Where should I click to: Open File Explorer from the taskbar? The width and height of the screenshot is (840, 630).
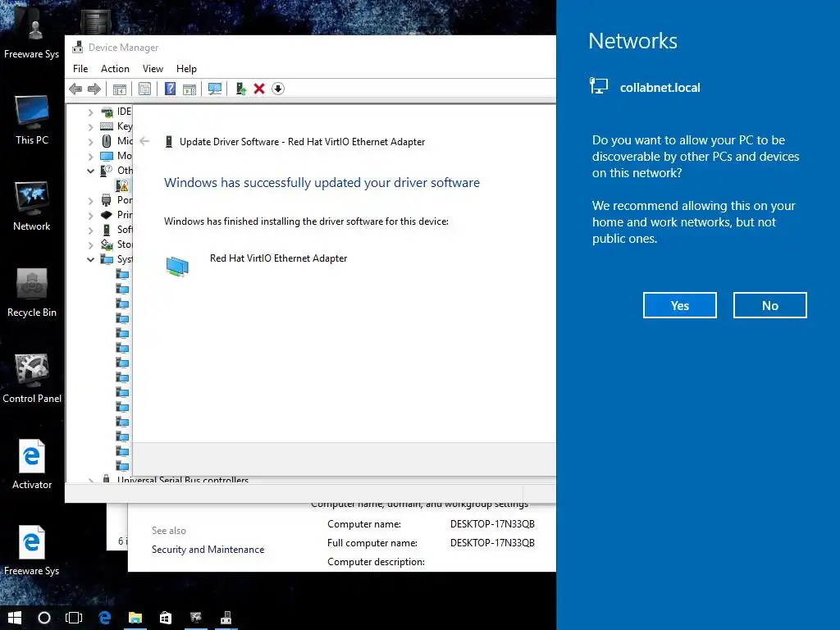(x=135, y=618)
